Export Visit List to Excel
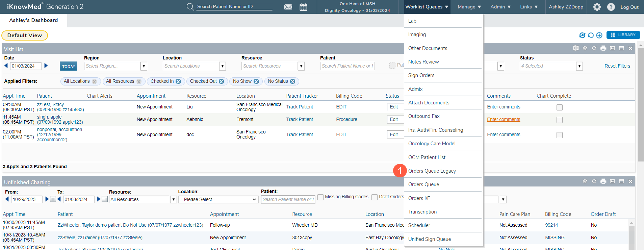Image resolution: width=644 pixels, height=250 pixels. tap(576, 48)
